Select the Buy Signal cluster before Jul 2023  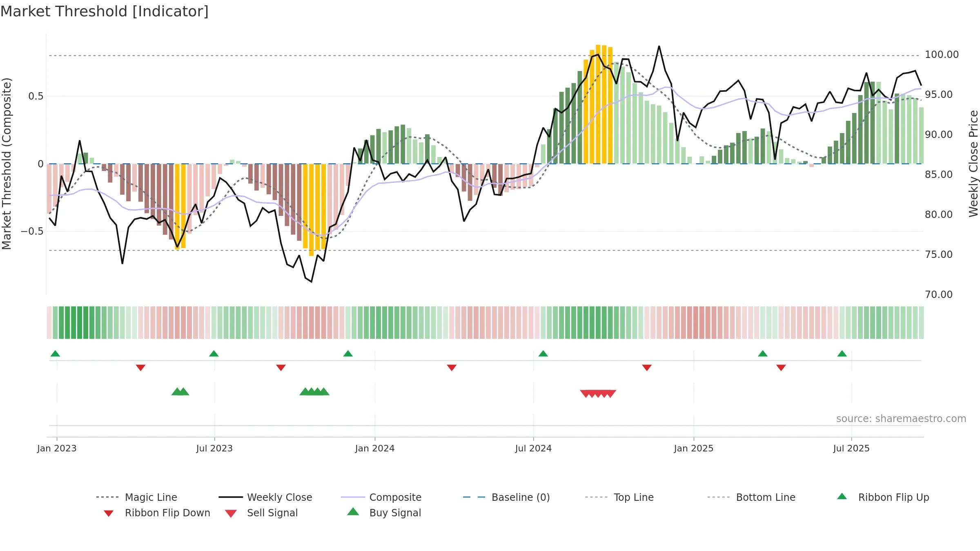pyautogui.click(x=180, y=391)
